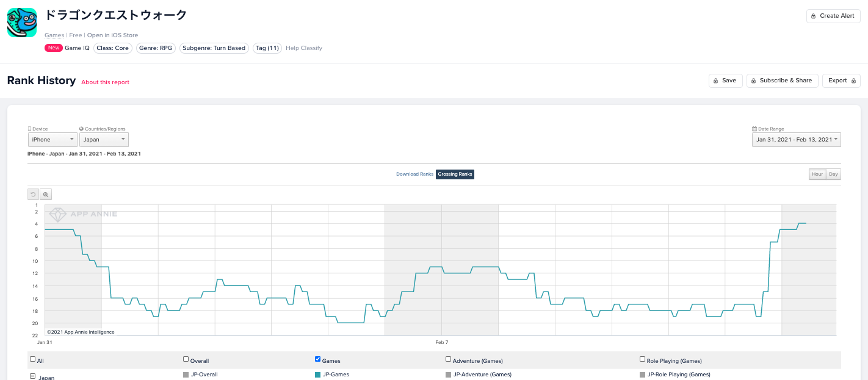The width and height of the screenshot is (868, 380).
Task: Click the Create Alert button
Action: pyautogui.click(x=833, y=16)
